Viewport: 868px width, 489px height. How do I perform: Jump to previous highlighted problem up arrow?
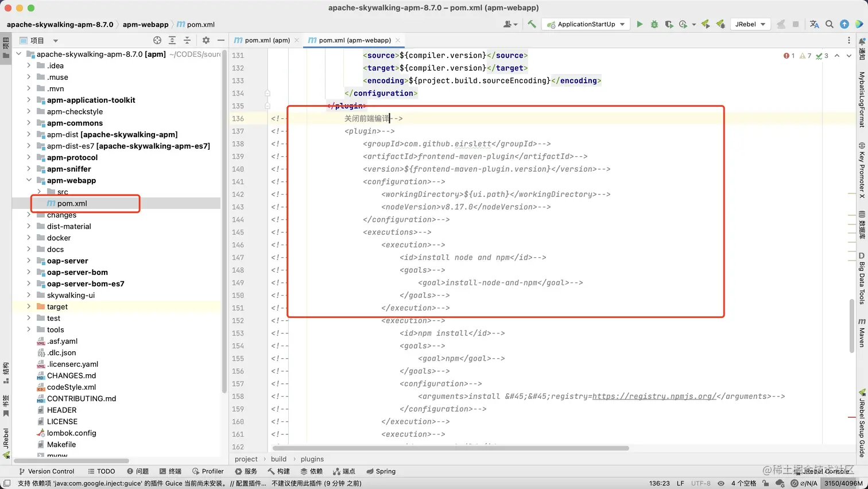click(837, 56)
